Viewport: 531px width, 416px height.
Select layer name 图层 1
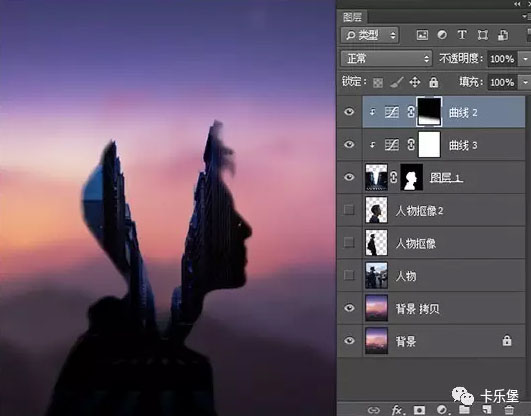pos(446,178)
